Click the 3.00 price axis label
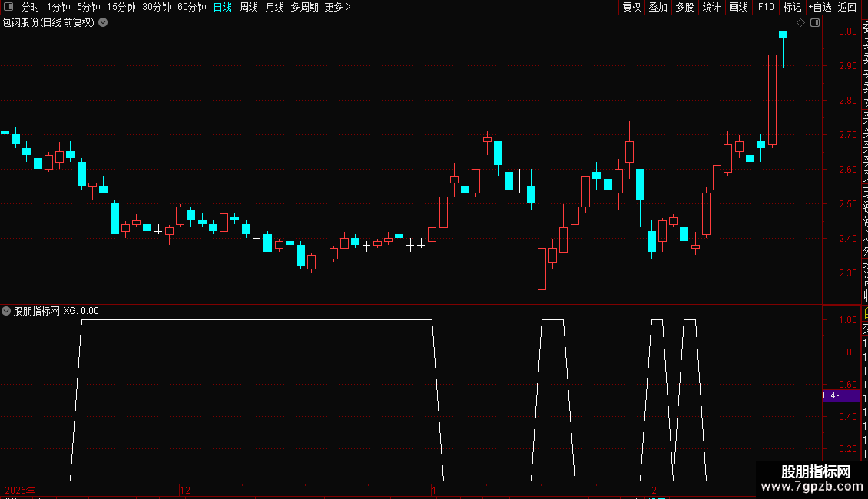 click(848, 31)
